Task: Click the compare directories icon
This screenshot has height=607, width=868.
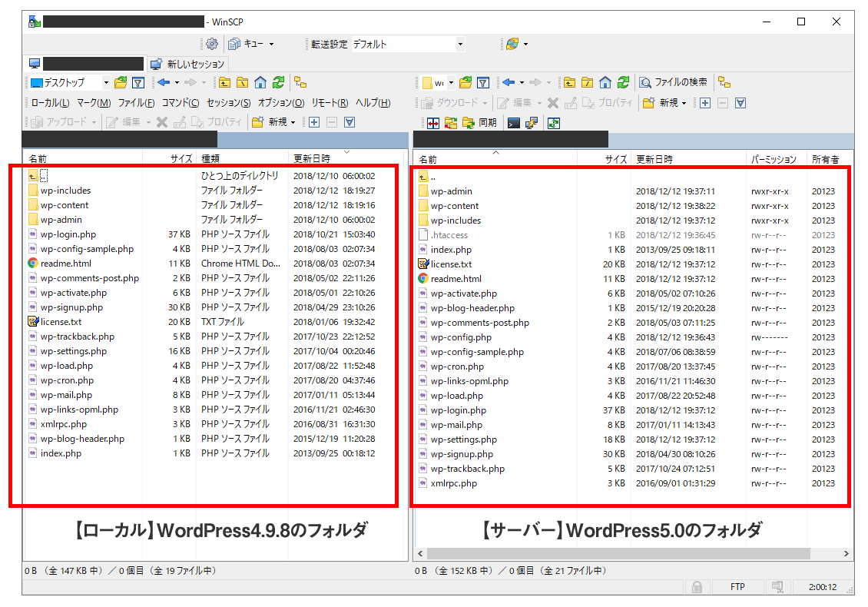Action: (432, 123)
